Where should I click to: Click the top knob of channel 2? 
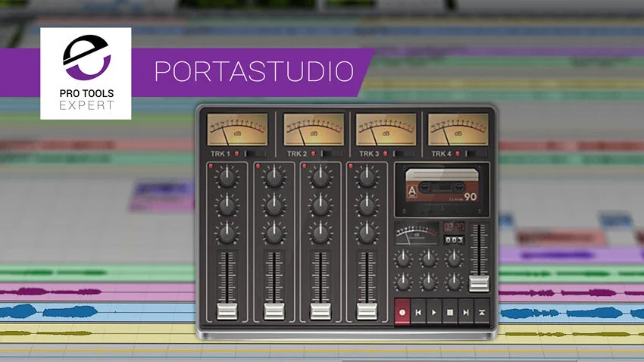coord(274,177)
